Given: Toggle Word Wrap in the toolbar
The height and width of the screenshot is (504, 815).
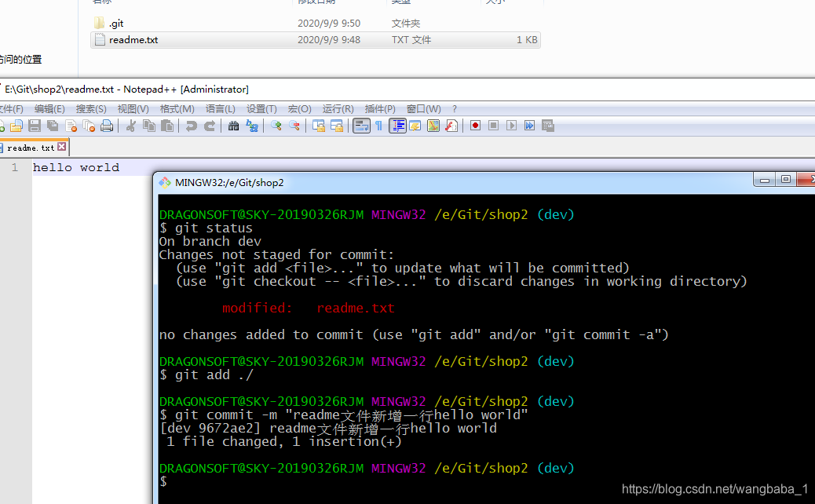Looking at the screenshot, I should pos(361,126).
